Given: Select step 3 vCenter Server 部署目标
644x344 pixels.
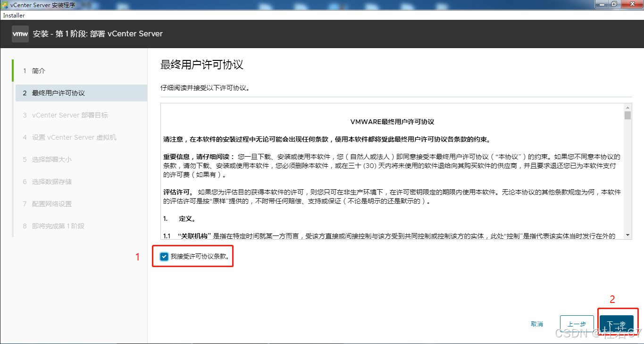Looking at the screenshot, I should click(81, 115).
